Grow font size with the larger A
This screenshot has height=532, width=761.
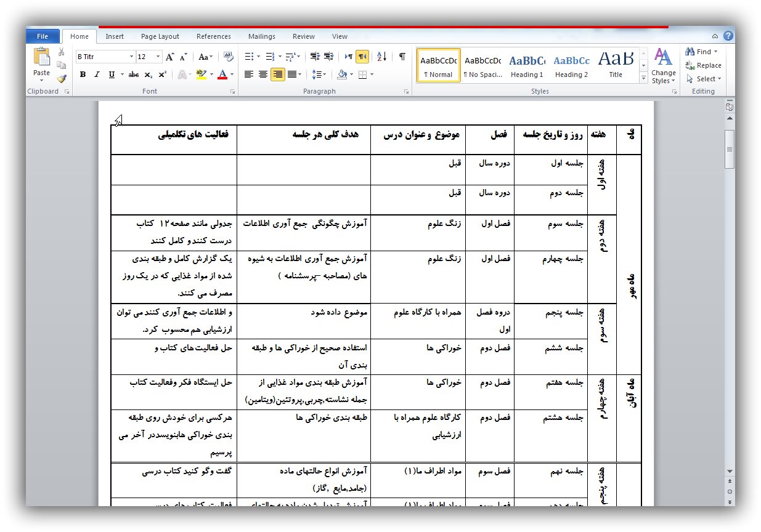[171, 57]
